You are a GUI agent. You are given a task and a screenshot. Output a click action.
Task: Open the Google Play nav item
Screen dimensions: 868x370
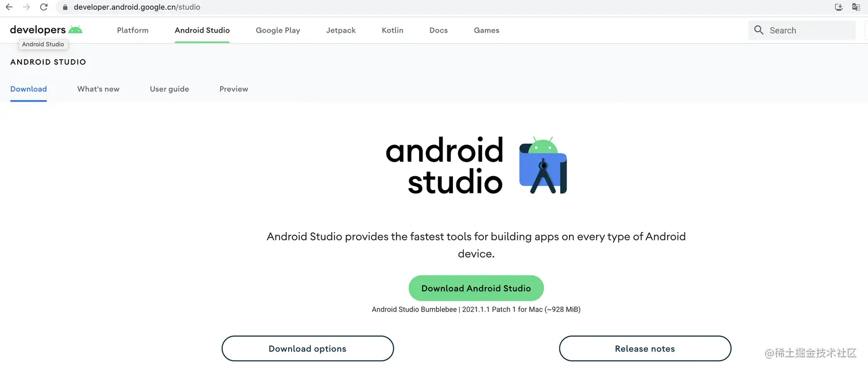tap(278, 30)
